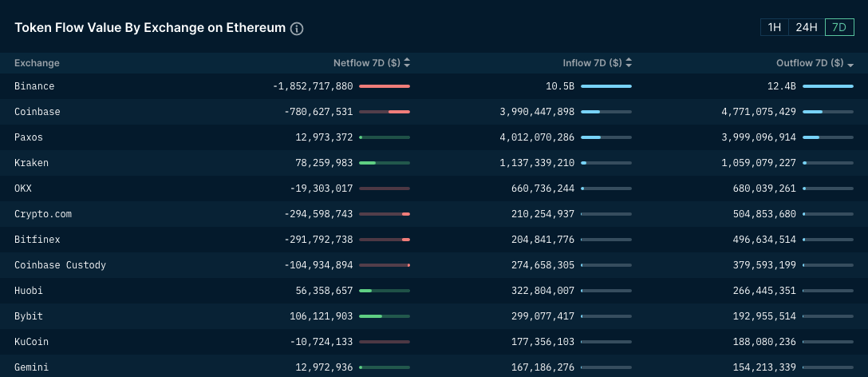Open the Coinbase exchange row
This screenshot has height=377, width=868.
click(434, 112)
